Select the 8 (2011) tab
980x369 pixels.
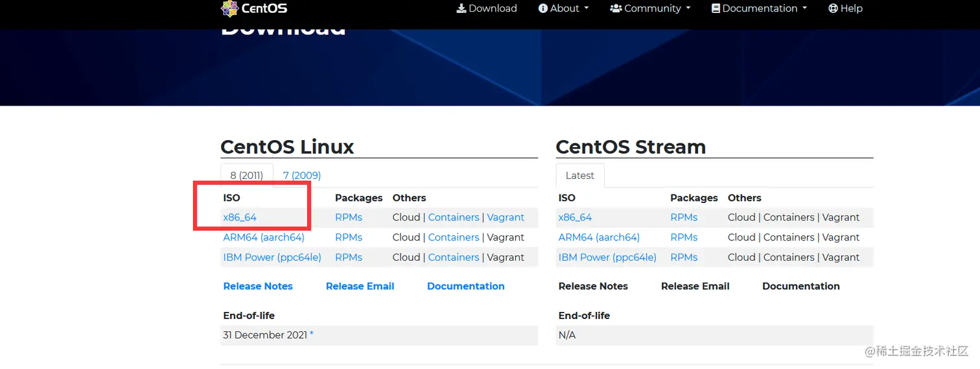click(x=247, y=176)
